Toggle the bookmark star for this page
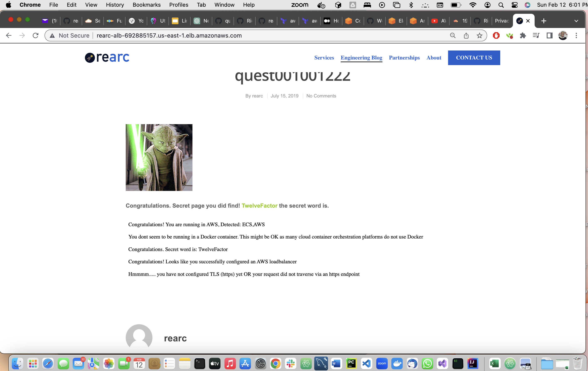Viewport: 588px width, 371px height. tap(479, 35)
